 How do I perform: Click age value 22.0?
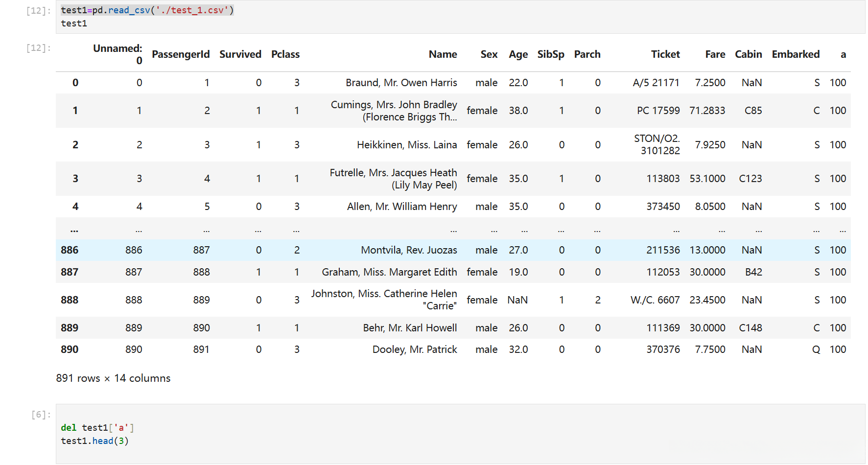coord(518,83)
